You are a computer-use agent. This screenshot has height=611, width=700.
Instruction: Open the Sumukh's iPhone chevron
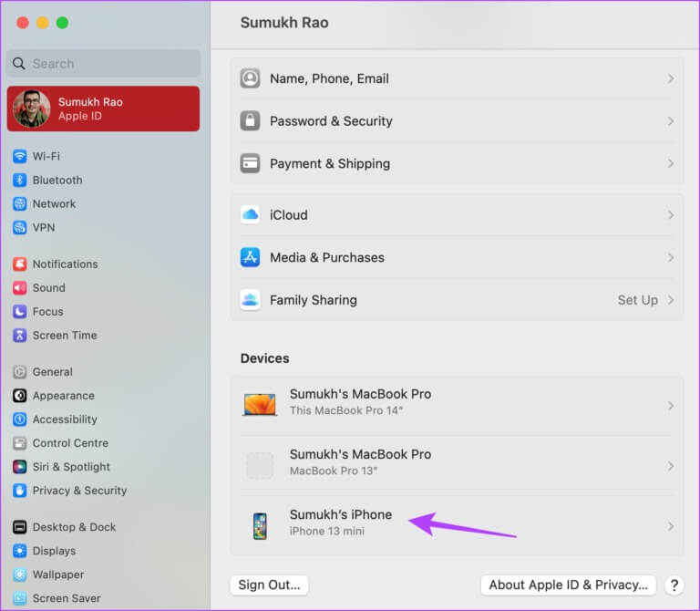pos(671,526)
